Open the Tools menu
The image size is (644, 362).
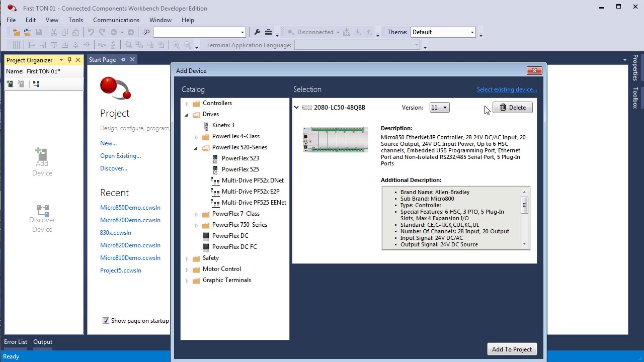click(x=76, y=20)
